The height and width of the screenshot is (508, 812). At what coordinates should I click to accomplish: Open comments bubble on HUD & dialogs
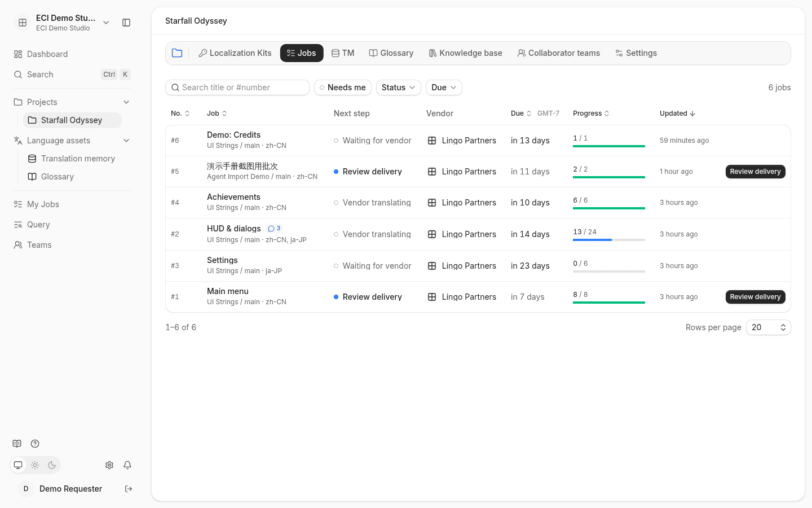click(x=274, y=229)
